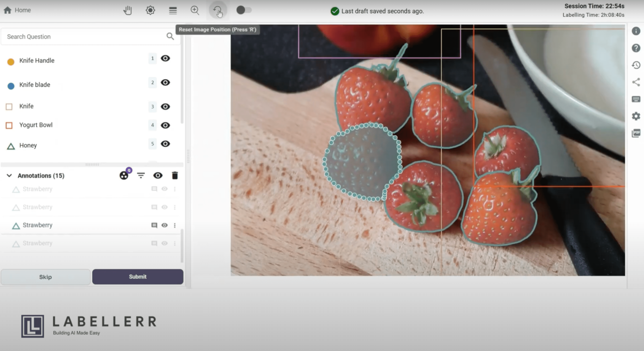This screenshot has width=644, height=351.
Task: Open more options for last Strawberry annotation
Action: coord(175,243)
